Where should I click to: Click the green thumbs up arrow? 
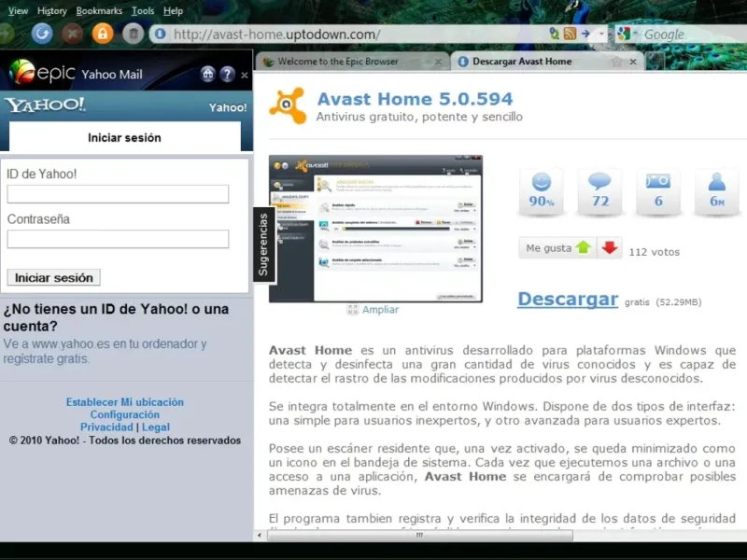(x=584, y=247)
